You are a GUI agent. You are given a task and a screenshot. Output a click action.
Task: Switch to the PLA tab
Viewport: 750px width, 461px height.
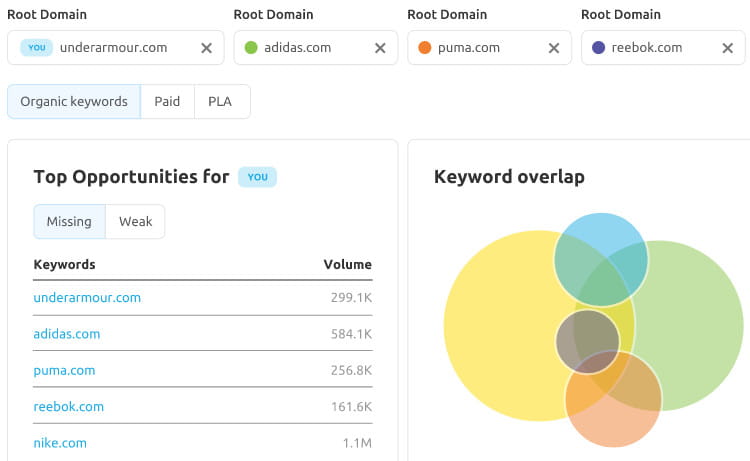point(220,101)
